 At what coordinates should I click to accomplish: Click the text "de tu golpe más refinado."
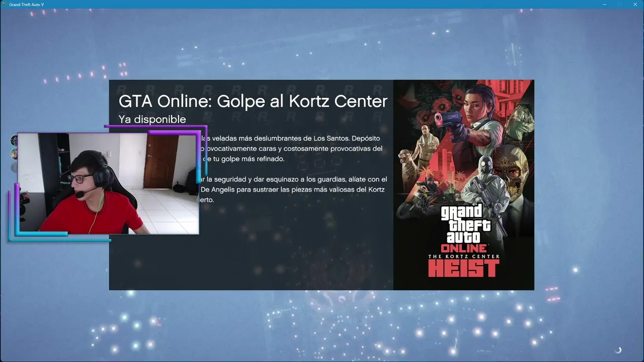click(244, 159)
